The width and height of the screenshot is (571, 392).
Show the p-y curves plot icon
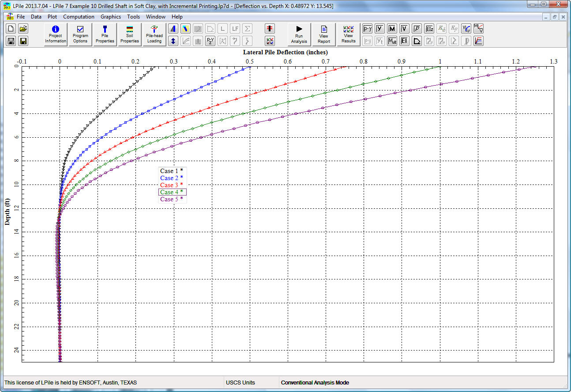point(367,29)
